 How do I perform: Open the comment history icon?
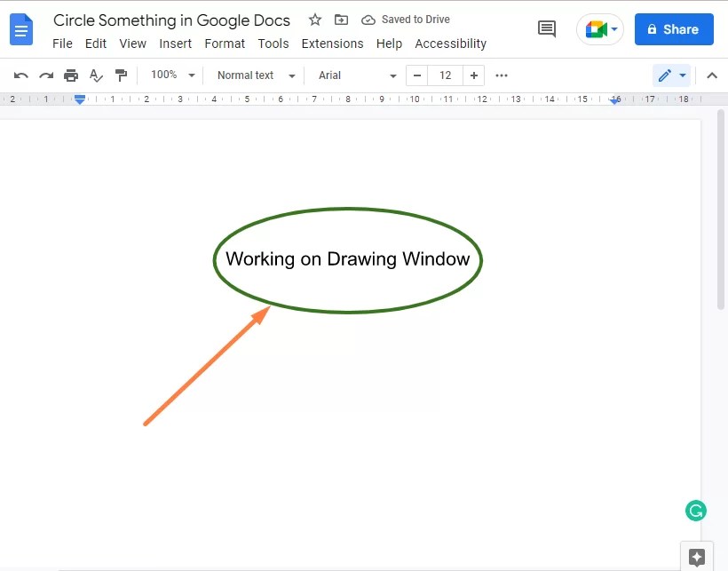coord(546,28)
